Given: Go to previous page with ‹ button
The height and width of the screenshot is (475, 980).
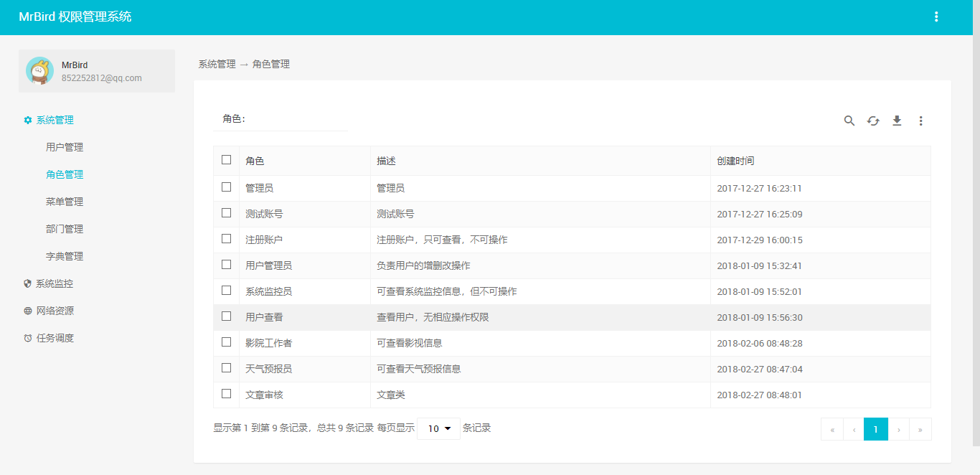Looking at the screenshot, I should pos(854,429).
